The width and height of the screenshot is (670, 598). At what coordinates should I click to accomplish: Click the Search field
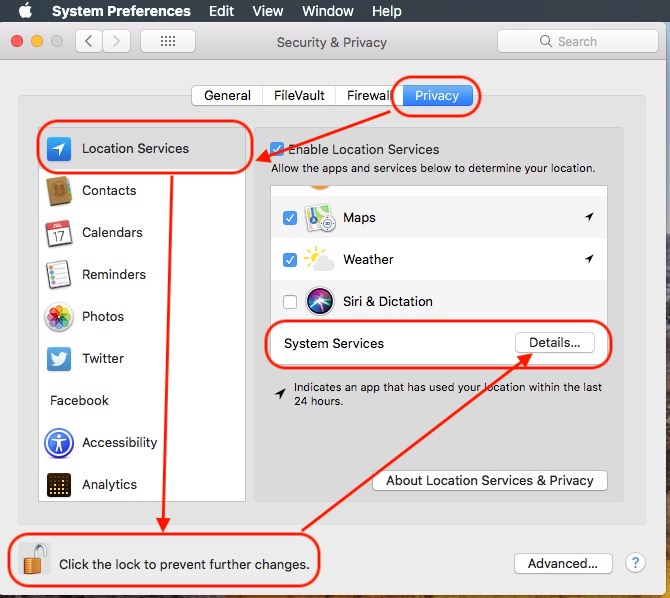(578, 41)
